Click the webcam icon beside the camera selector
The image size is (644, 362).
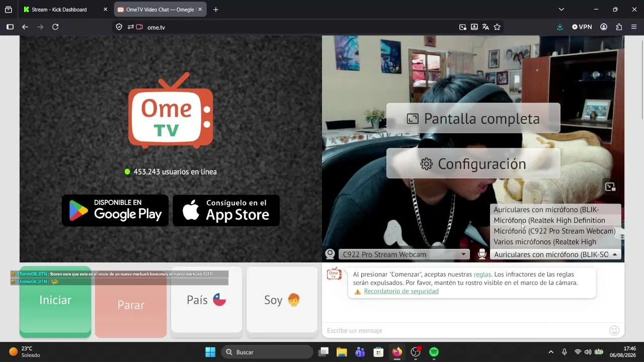coord(330,254)
